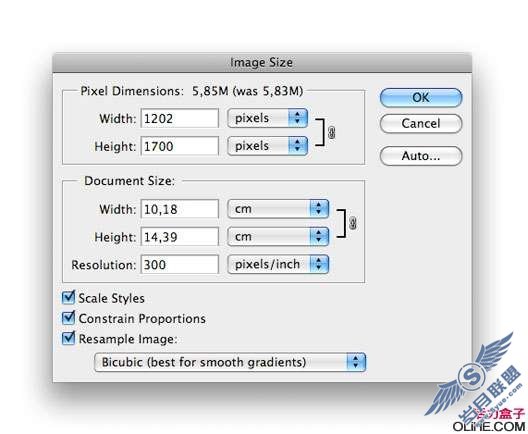
Task: Click the Auto... button
Action: [421, 156]
